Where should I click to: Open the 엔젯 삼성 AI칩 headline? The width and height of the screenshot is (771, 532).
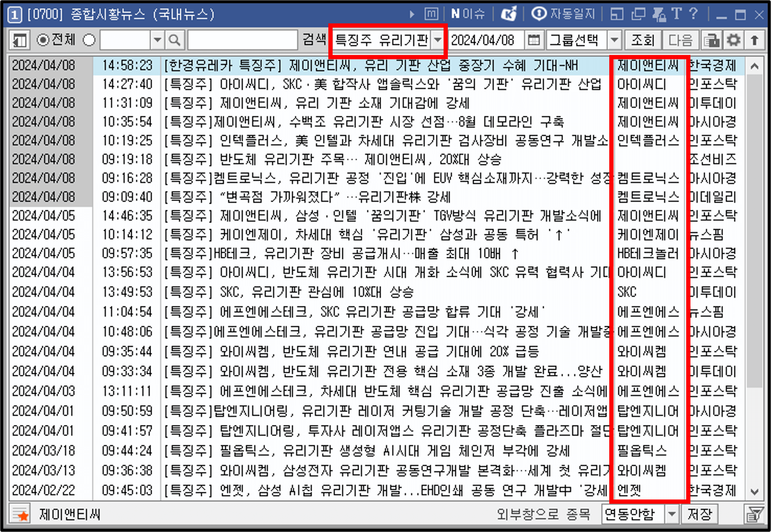(385, 490)
